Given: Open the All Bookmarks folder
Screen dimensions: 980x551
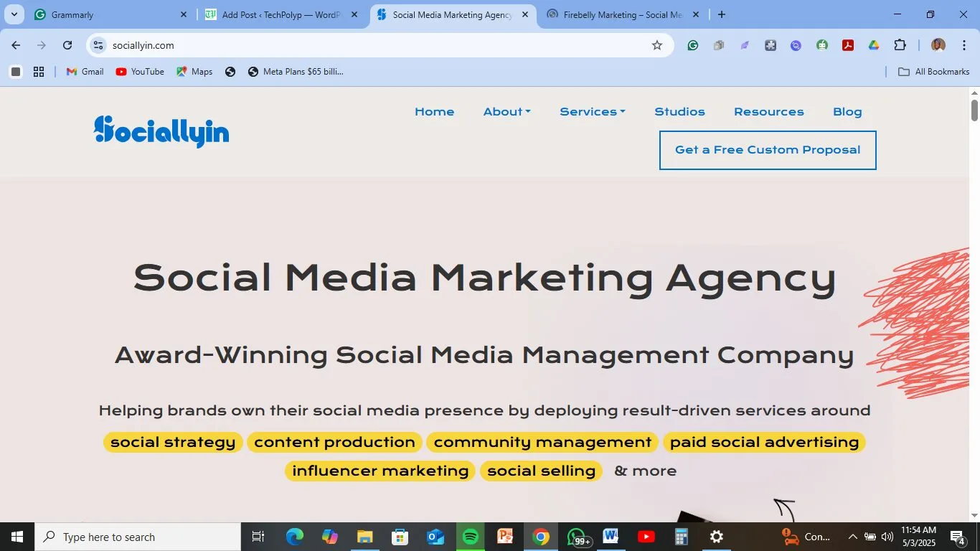Looking at the screenshot, I should [x=933, y=72].
